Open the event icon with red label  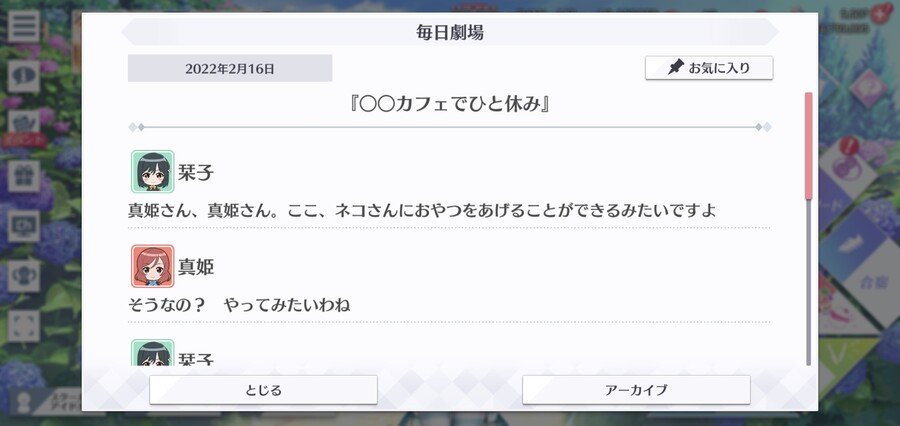click(24, 129)
